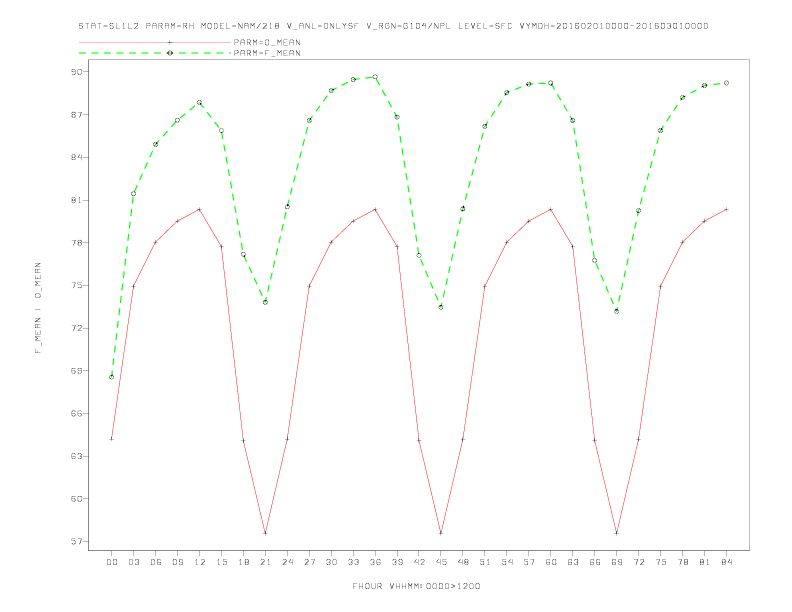Click the x-axis tick label 81
The height and width of the screenshot is (612, 792).
[705, 562]
